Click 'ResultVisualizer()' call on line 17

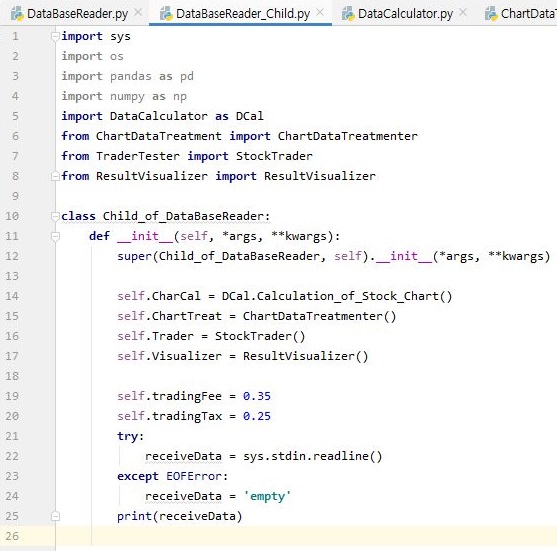(x=305, y=356)
